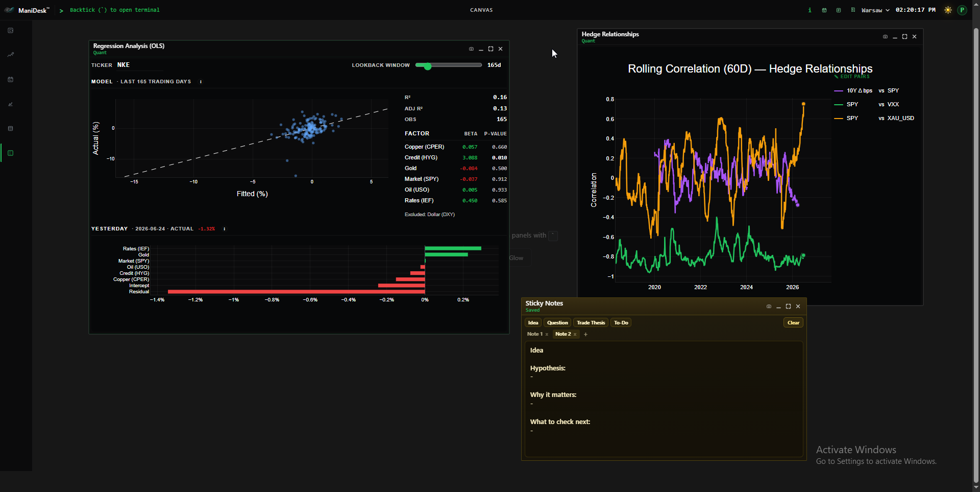Open the Warsaw timezone dropdown
Viewport: 980px width, 492px height.
click(875, 10)
